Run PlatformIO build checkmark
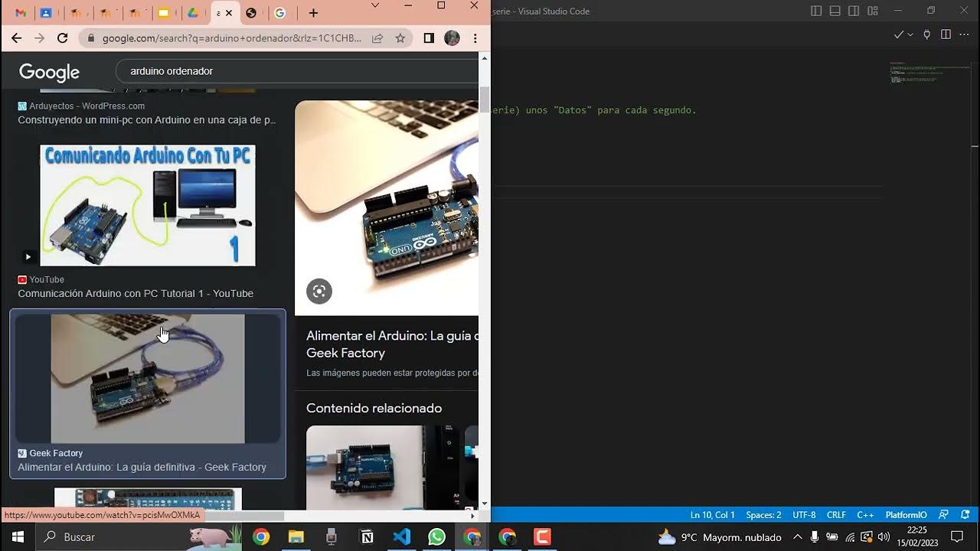The height and width of the screenshot is (551, 980). click(x=899, y=34)
